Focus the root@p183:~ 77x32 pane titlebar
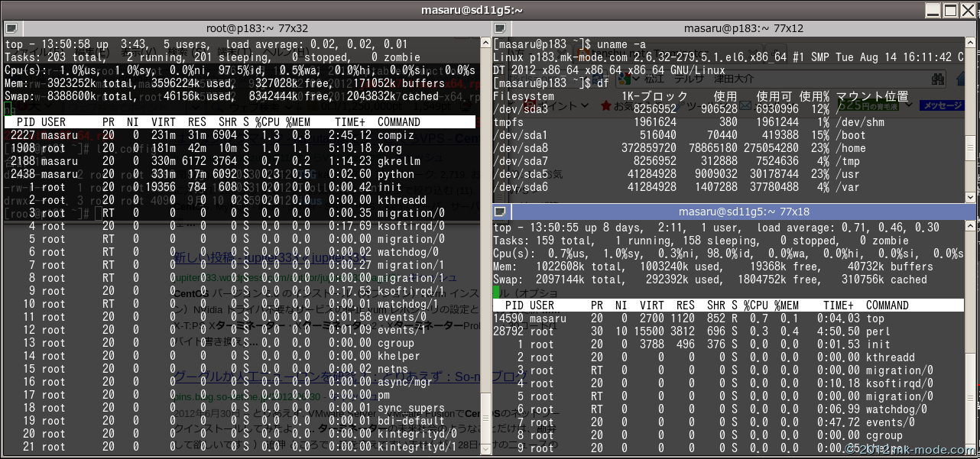This screenshot has width=980, height=459. 257,28
